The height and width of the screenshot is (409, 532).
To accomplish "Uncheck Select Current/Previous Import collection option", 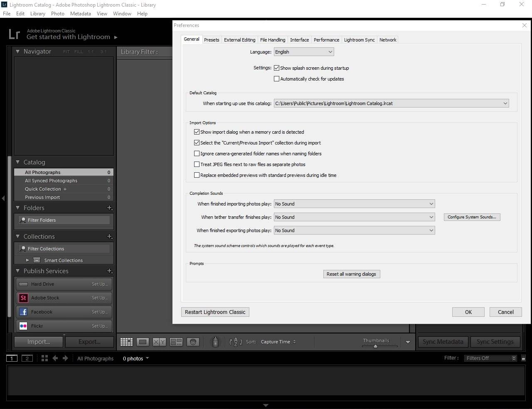I will 197,143.
